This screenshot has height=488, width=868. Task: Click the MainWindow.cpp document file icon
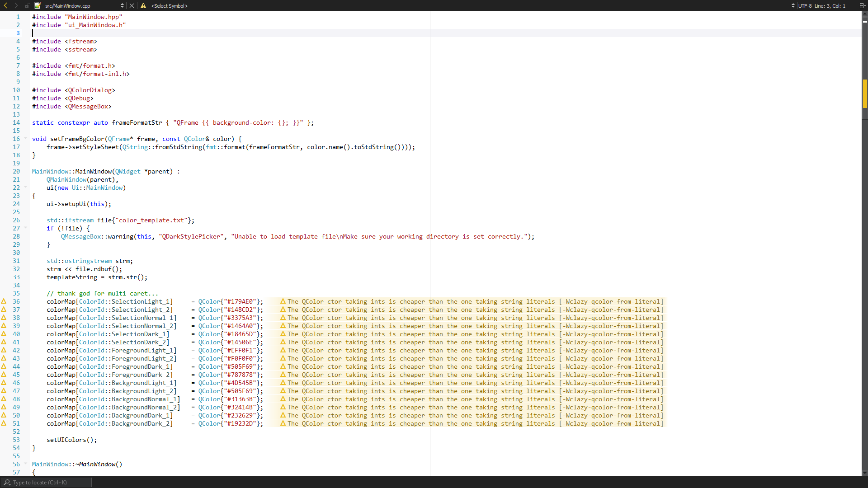click(x=38, y=5)
